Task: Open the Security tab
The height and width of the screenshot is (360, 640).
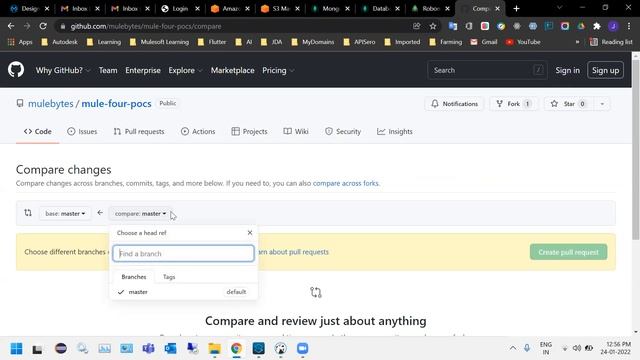Action: [343, 131]
